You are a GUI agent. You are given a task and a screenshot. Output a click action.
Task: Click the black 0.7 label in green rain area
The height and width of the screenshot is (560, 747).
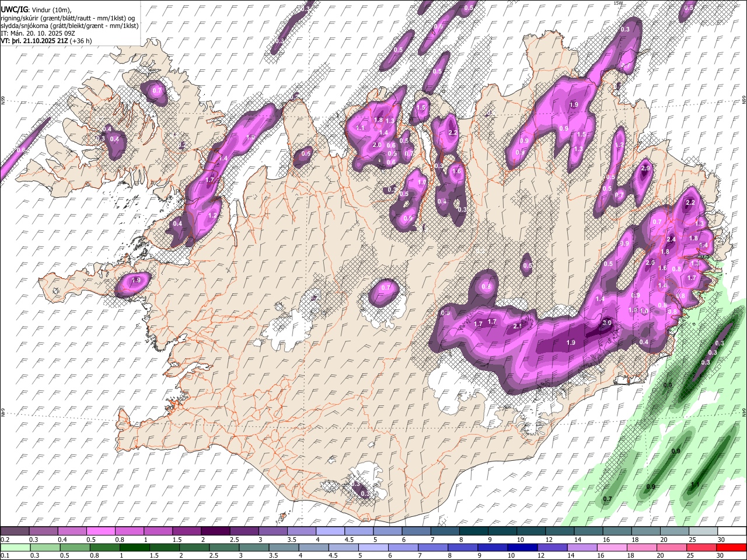click(x=608, y=499)
